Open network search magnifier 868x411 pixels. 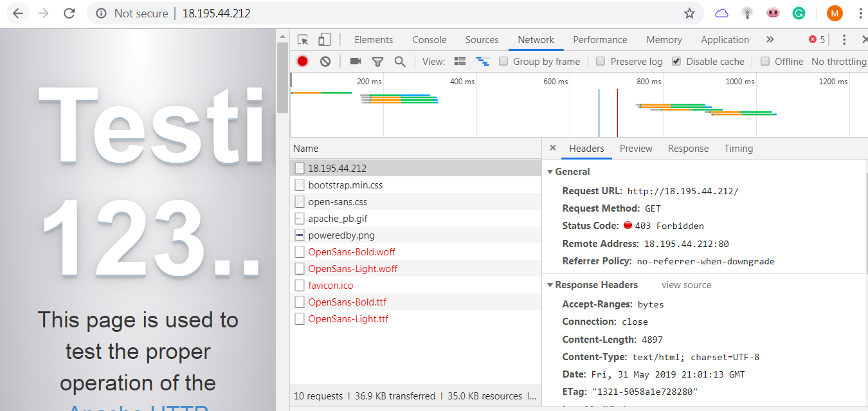pos(400,62)
